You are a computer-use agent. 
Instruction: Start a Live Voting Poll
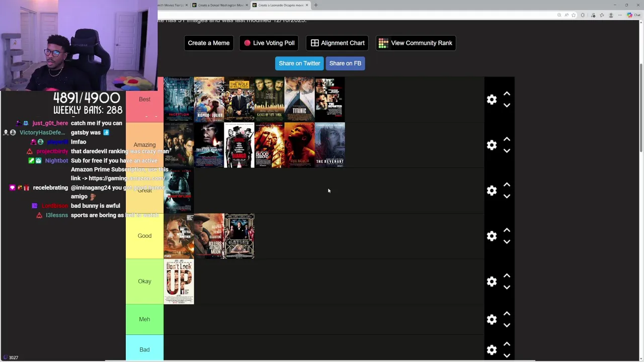[269, 43]
